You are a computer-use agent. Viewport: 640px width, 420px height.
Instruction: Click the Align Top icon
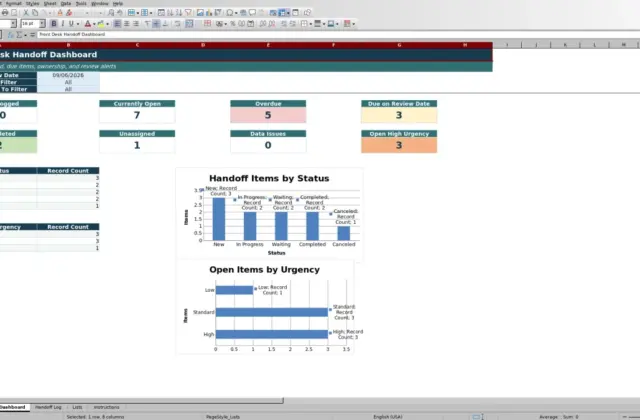coord(147,24)
